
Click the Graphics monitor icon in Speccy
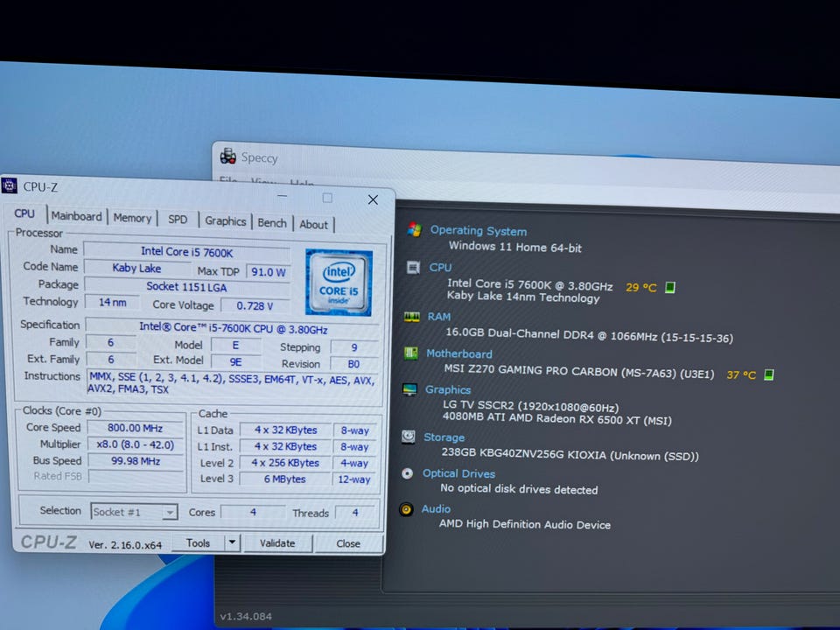(x=409, y=389)
